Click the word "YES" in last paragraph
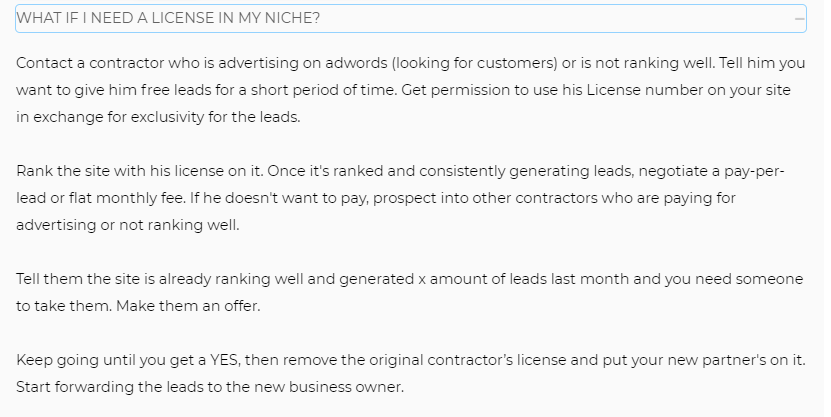831x417 pixels. [226, 360]
